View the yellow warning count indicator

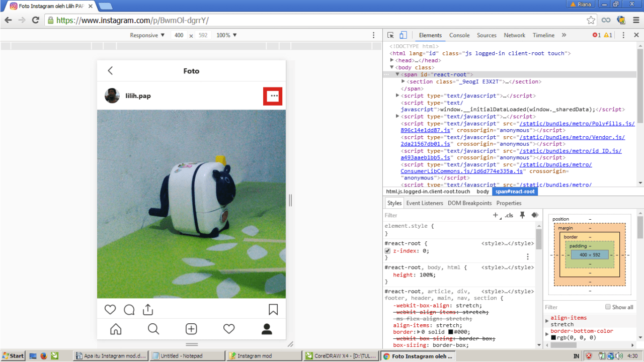point(608,35)
